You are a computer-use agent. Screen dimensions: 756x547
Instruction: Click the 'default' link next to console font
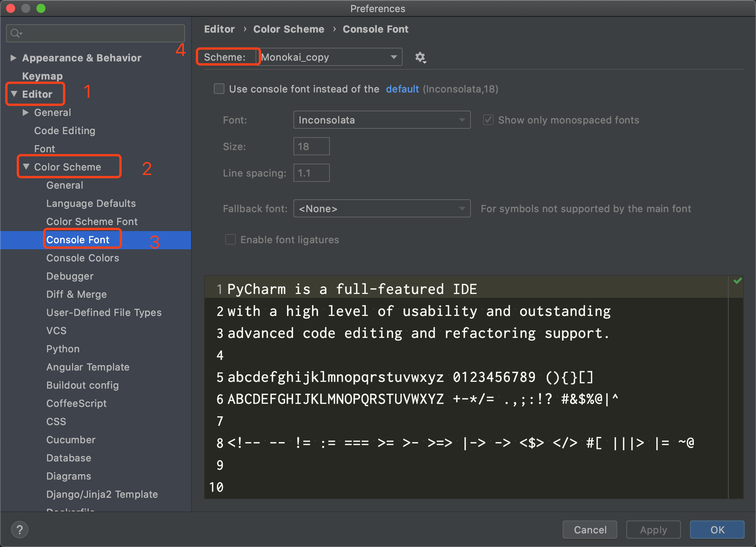(x=402, y=89)
